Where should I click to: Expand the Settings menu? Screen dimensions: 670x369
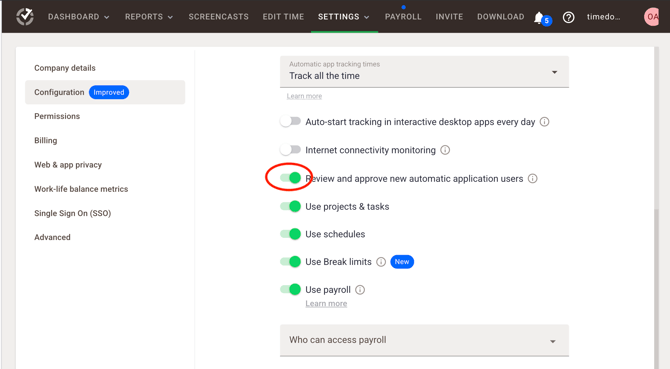pyautogui.click(x=344, y=17)
